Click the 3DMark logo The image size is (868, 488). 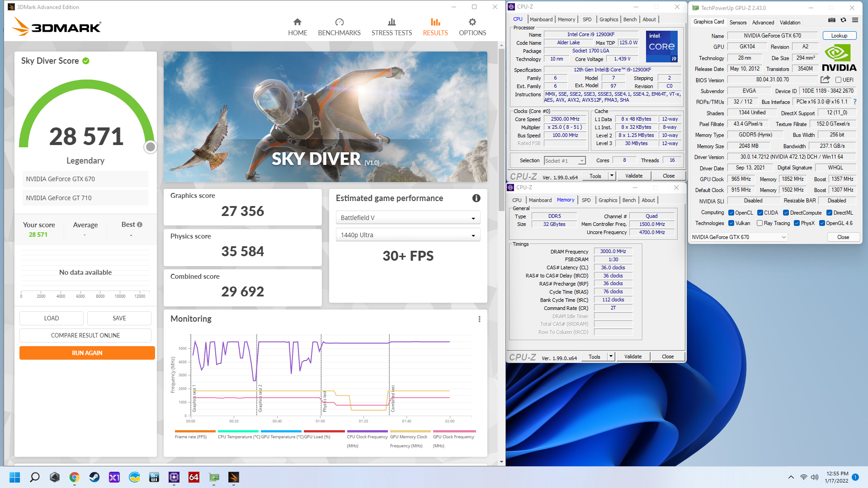pyautogui.click(x=56, y=26)
